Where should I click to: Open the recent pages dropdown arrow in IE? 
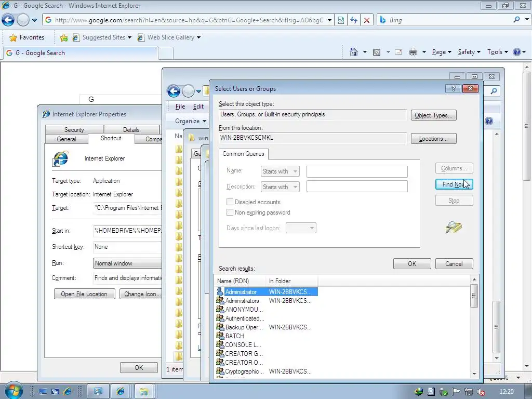tap(34, 20)
